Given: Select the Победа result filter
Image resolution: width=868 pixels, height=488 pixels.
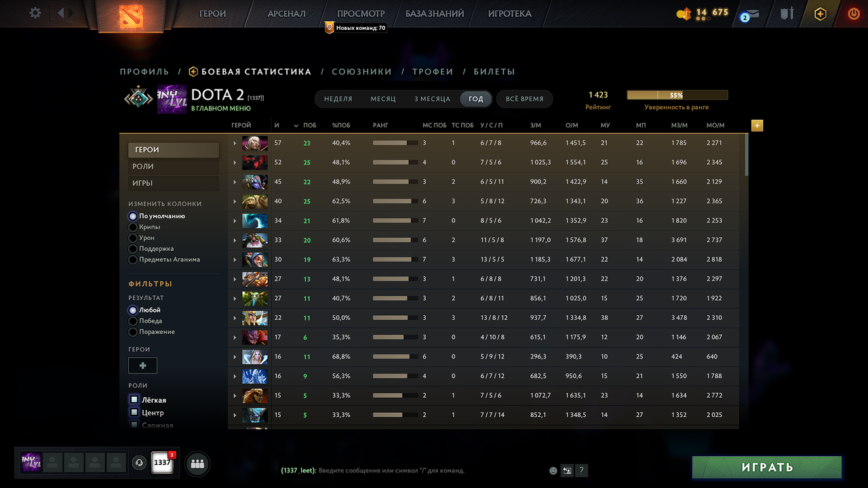Looking at the screenshot, I should click(x=133, y=321).
